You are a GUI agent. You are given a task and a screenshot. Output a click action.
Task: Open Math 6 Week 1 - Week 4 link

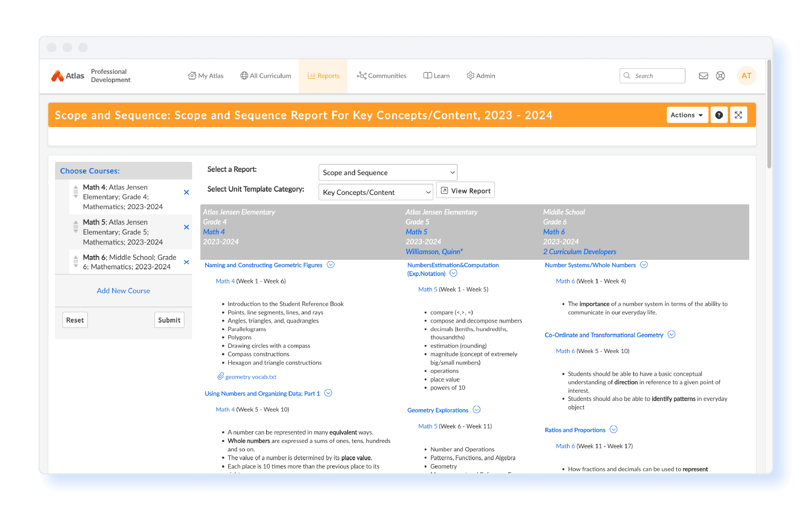coord(565,281)
